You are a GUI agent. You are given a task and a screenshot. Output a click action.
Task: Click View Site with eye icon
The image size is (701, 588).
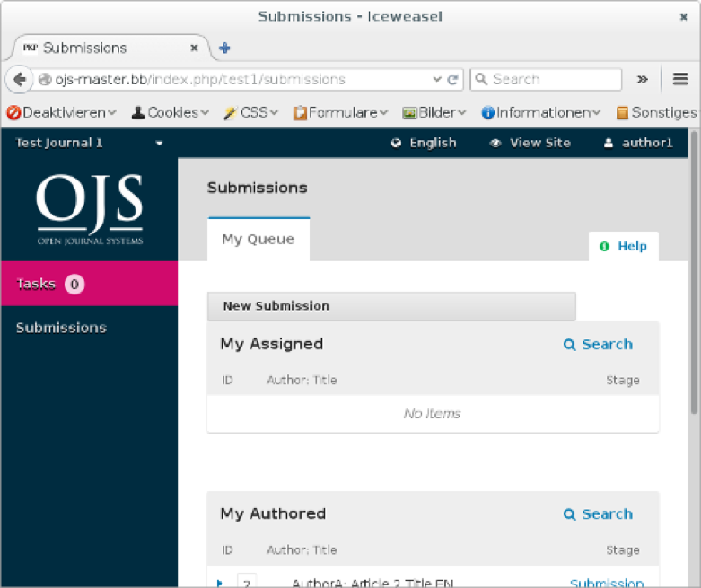[530, 143]
